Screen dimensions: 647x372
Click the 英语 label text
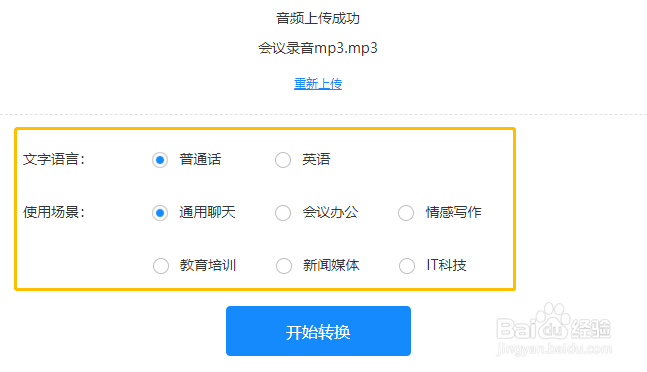(x=316, y=159)
